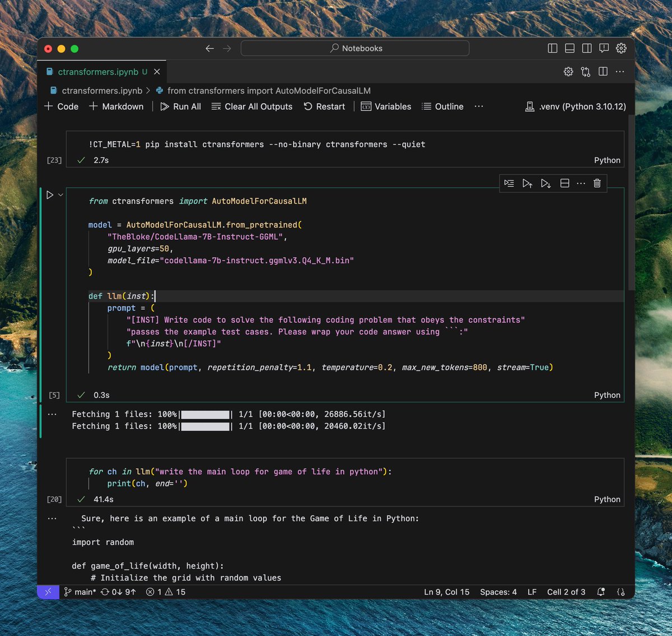
Task: Open Manage gear in title bar
Action: pyautogui.click(x=621, y=48)
